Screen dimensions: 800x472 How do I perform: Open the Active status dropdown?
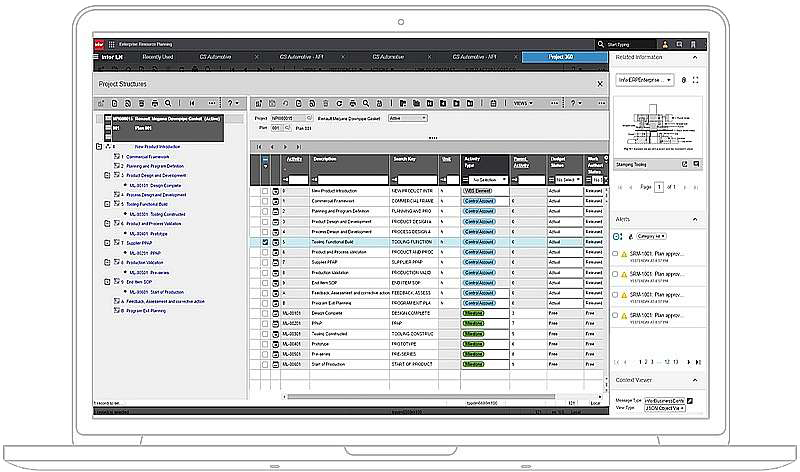point(405,118)
